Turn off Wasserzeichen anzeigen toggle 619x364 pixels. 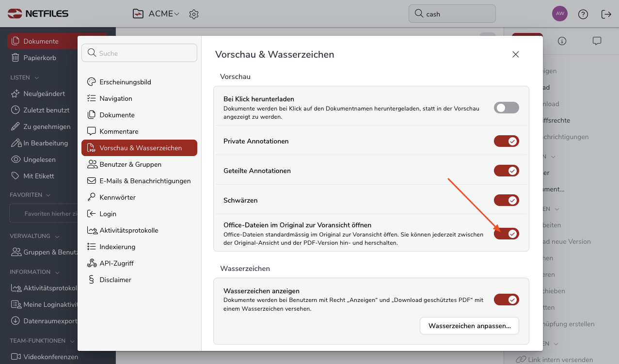tap(506, 300)
